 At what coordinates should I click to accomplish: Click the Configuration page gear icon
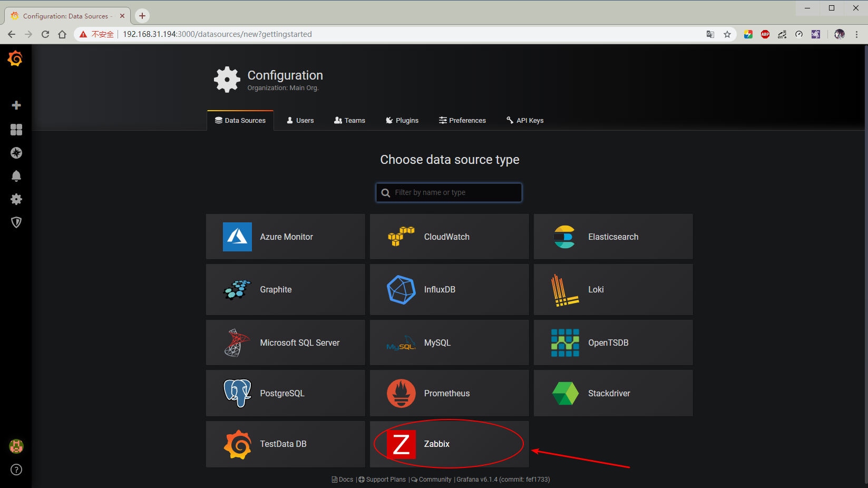227,80
